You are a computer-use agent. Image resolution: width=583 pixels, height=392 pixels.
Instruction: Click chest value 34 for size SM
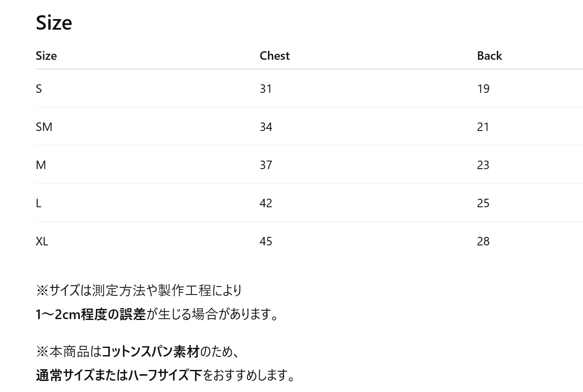pos(266,127)
